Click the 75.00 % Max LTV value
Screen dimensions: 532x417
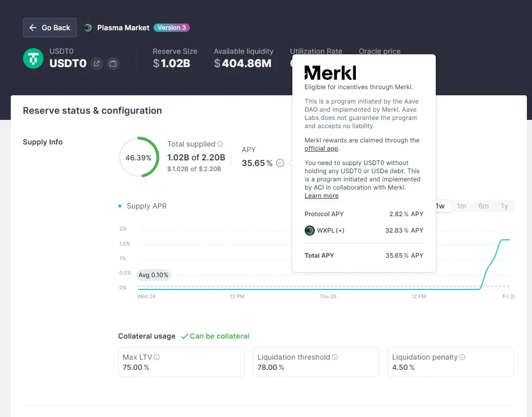tap(136, 367)
